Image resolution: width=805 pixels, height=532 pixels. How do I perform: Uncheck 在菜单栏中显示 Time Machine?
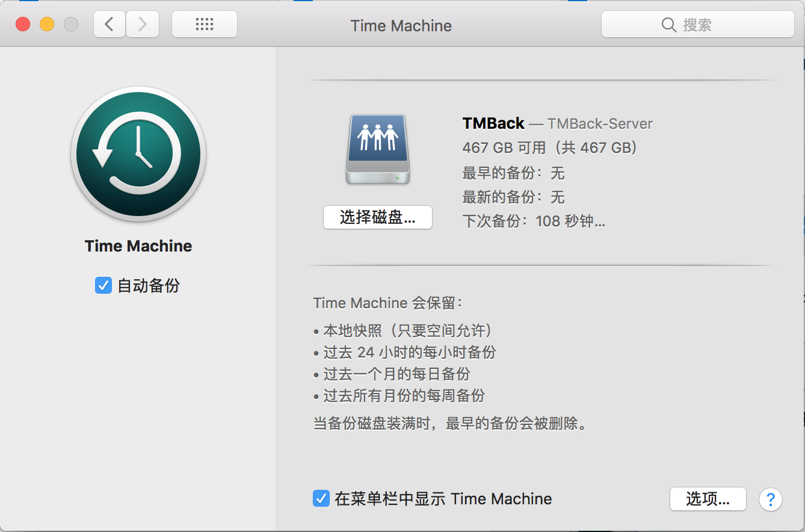pyautogui.click(x=321, y=498)
